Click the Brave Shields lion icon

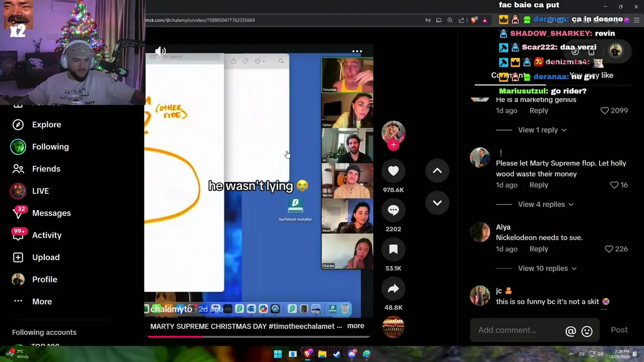coord(474,20)
